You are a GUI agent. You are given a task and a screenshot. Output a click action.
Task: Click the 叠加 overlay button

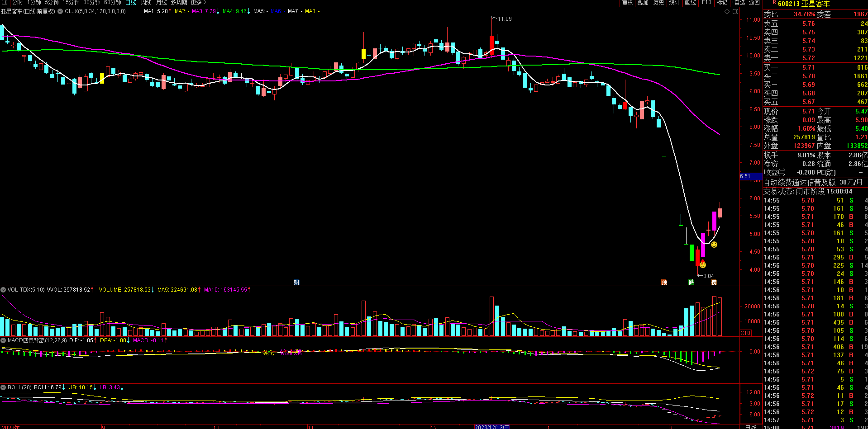click(643, 3)
